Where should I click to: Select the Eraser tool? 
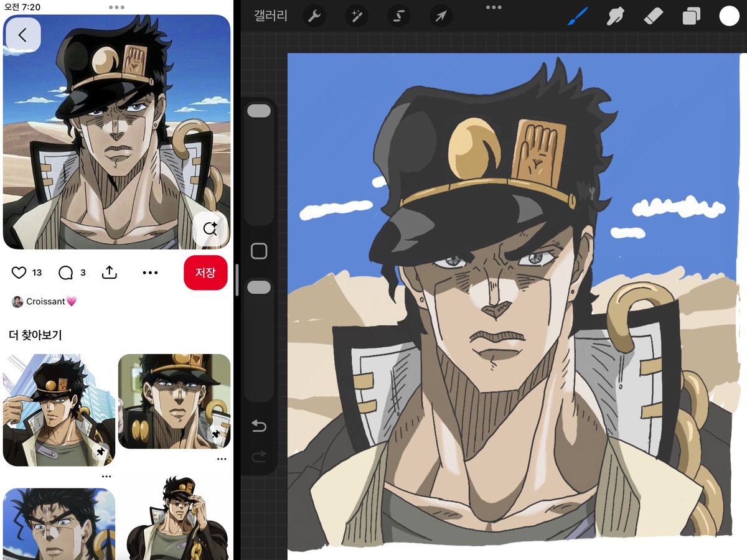click(x=654, y=16)
